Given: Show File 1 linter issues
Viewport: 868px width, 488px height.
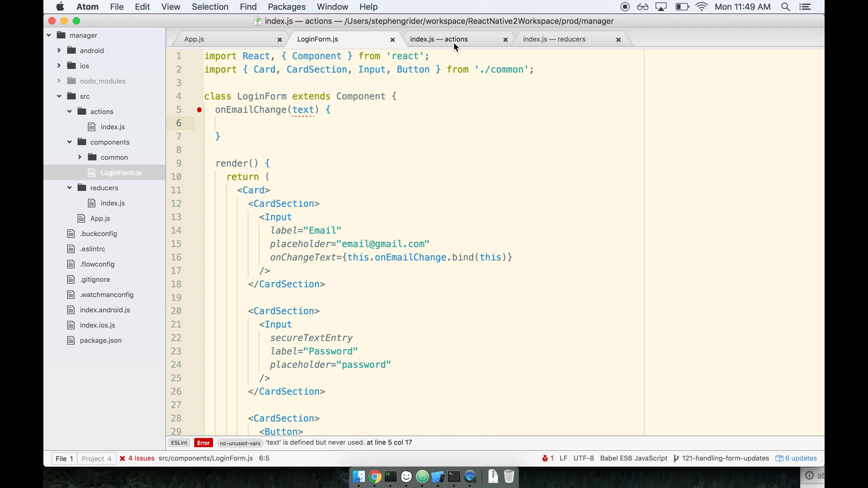Looking at the screenshot, I should click(x=64, y=459).
